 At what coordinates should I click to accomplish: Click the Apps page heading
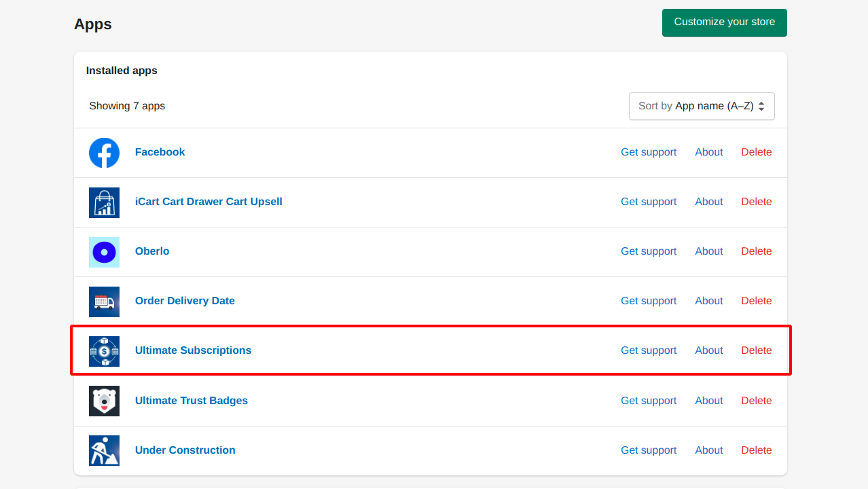[x=93, y=24]
